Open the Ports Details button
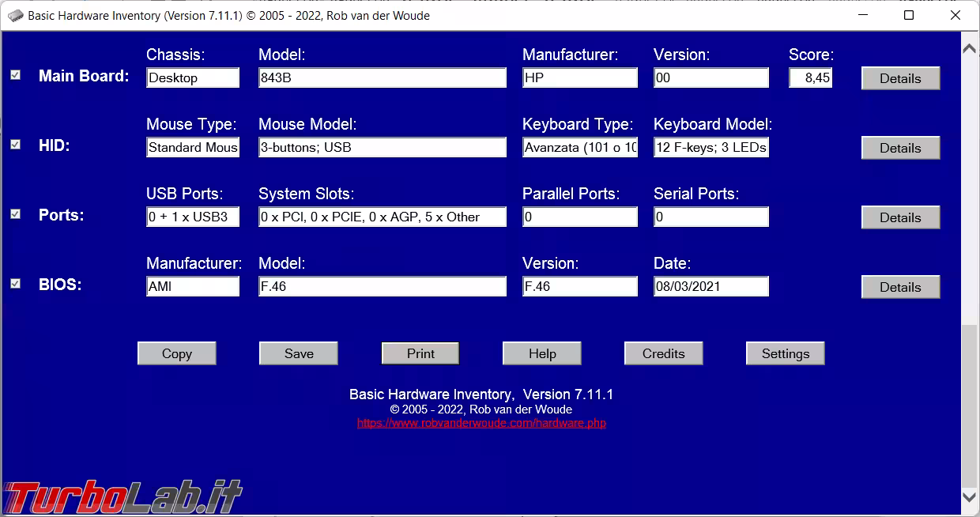This screenshot has width=980, height=517. (900, 217)
